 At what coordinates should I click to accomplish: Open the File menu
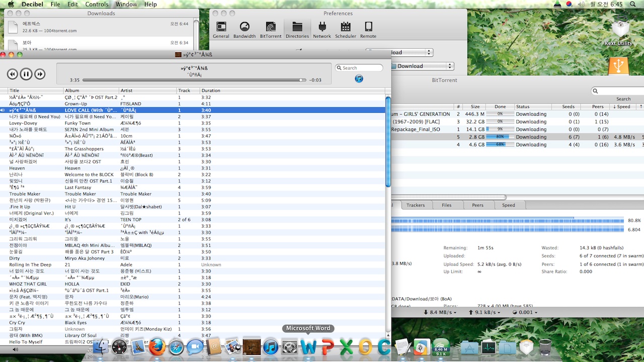55,4
